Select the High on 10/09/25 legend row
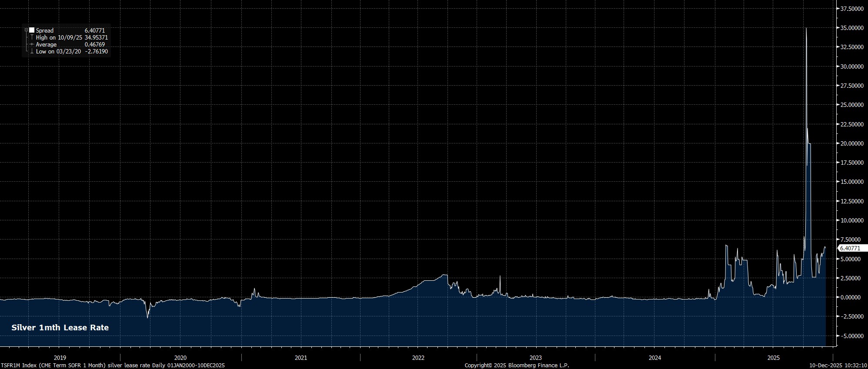Screen dimensions: 868x369 (59, 38)
